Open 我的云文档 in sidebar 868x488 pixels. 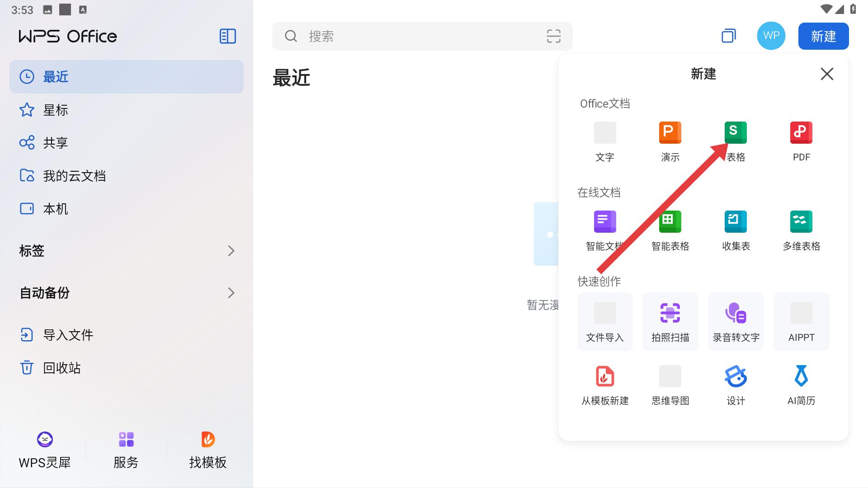(x=74, y=176)
